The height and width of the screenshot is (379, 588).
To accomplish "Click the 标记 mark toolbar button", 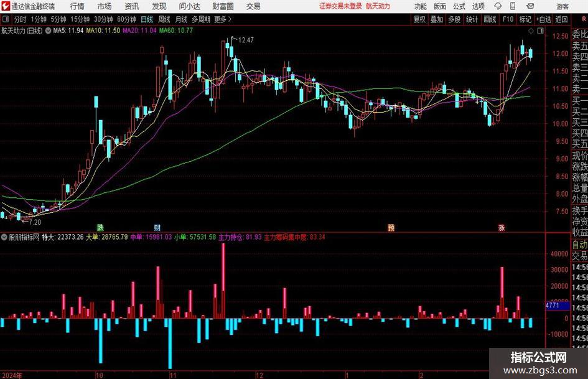I will click(525, 19).
